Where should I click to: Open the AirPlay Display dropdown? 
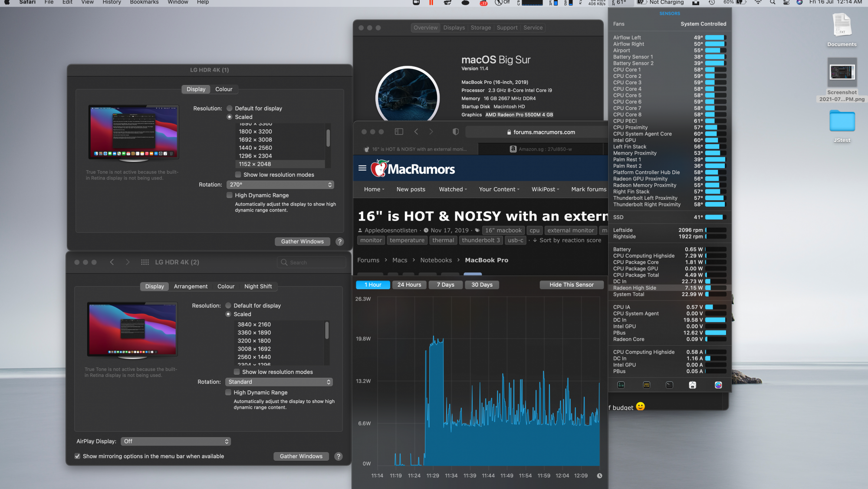pos(176,442)
